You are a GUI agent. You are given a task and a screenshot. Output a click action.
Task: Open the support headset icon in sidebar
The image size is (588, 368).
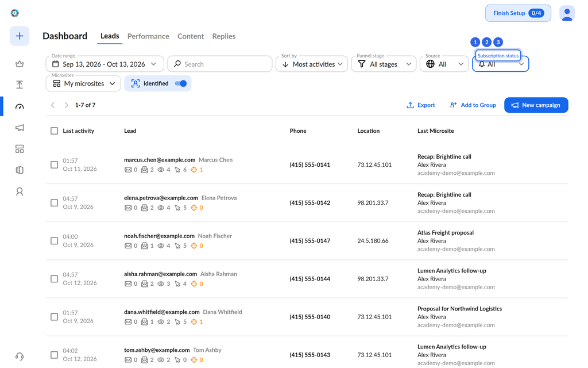tap(20, 356)
